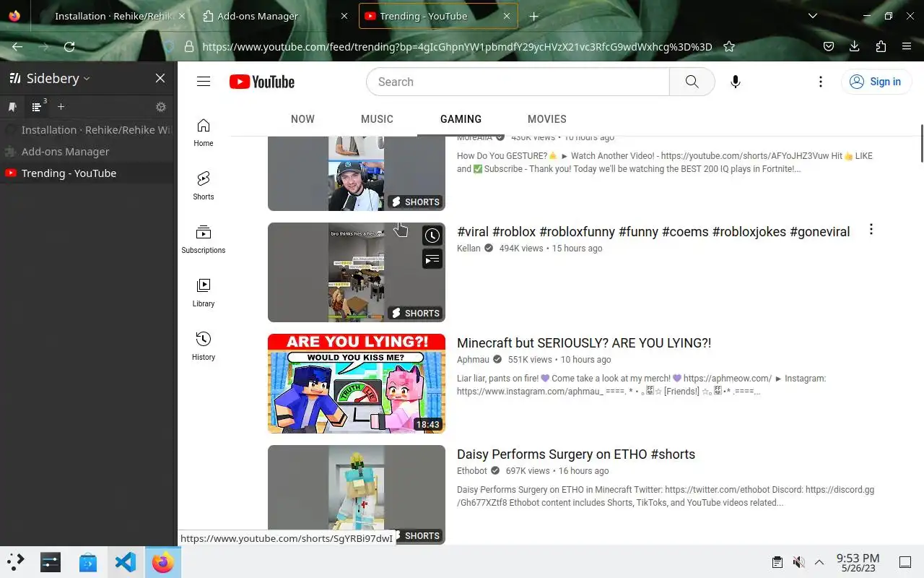Click into the YouTube search field

[x=518, y=82]
